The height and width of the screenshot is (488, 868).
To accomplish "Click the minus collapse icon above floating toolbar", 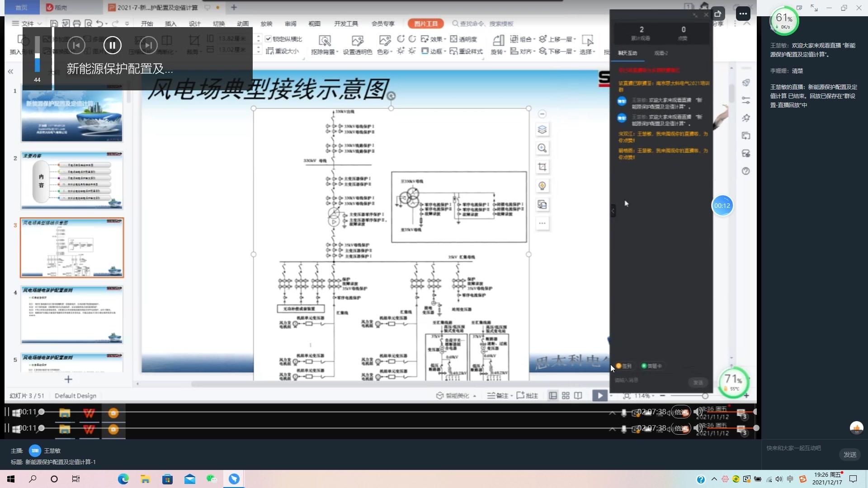I will (542, 114).
